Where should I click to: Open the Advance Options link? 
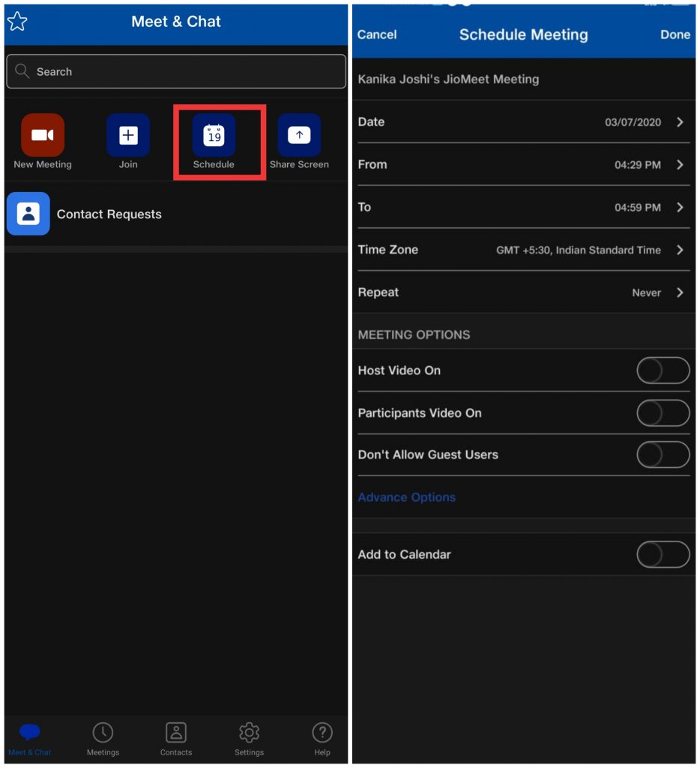click(x=407, y=497)
